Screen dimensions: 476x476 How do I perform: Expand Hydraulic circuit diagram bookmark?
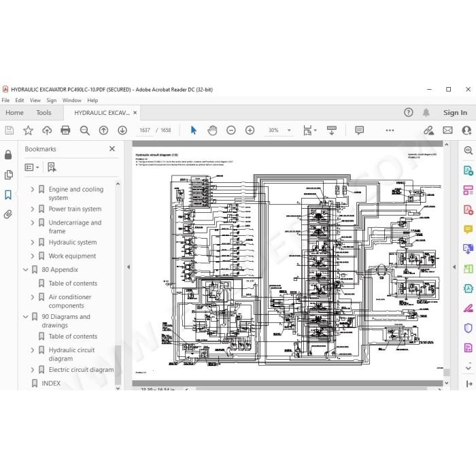pos(32,350)
